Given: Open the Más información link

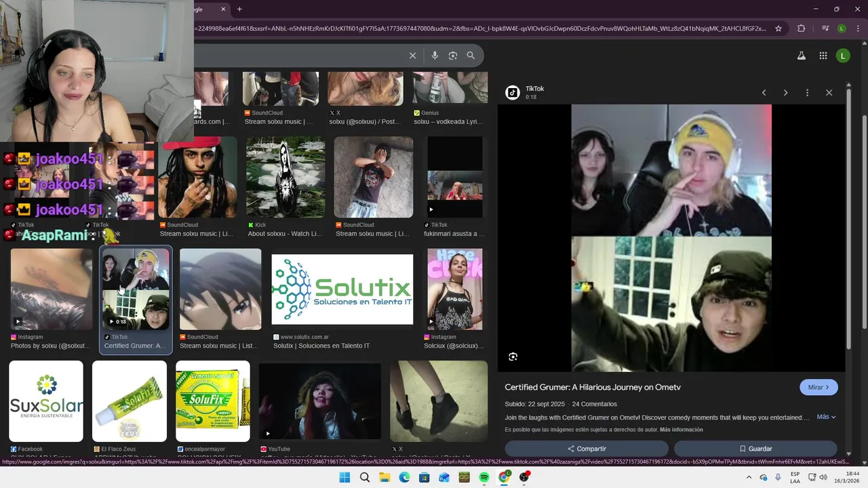Looking at the screenshot, I should [x=681, y=430].
